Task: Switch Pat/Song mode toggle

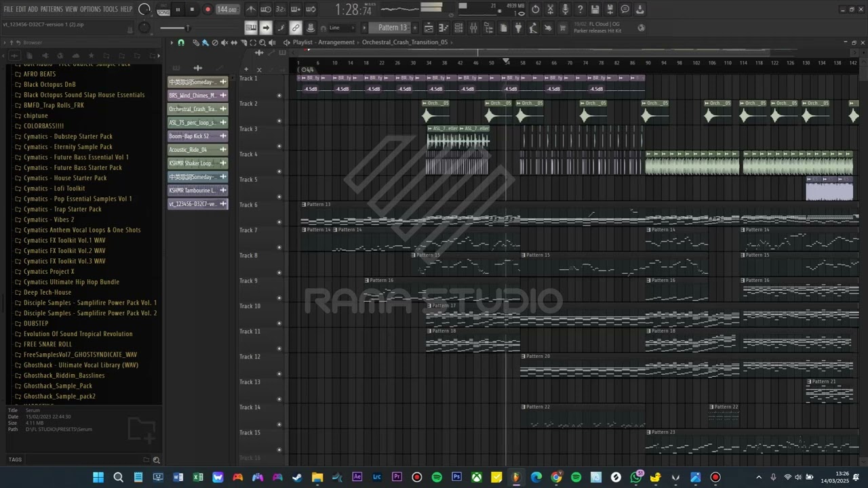Action: [163, 9]
